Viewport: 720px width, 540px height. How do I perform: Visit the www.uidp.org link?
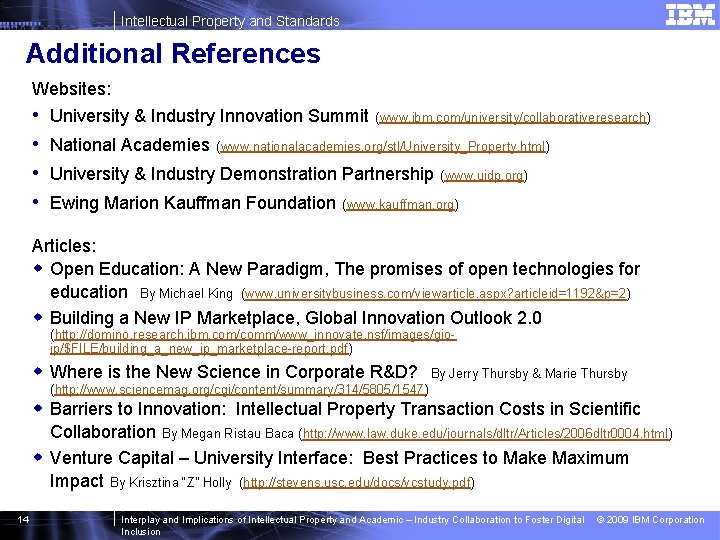tap(484, 175)
